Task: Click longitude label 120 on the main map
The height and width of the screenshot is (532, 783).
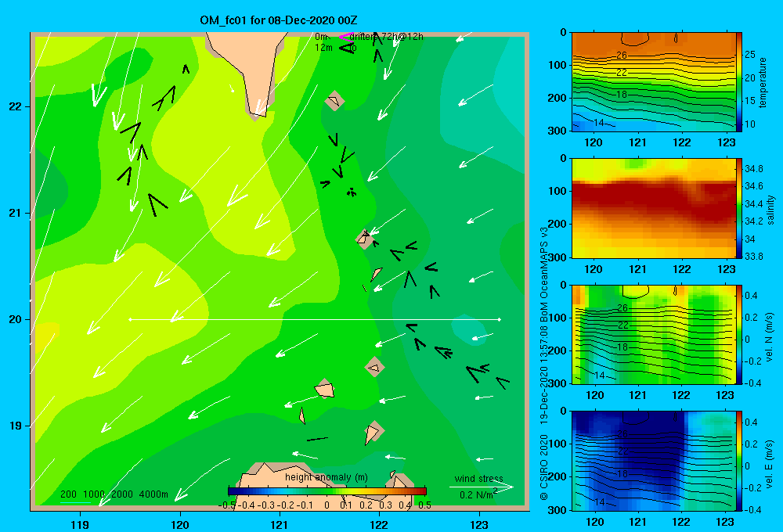Action: click(x=180, y=524)
